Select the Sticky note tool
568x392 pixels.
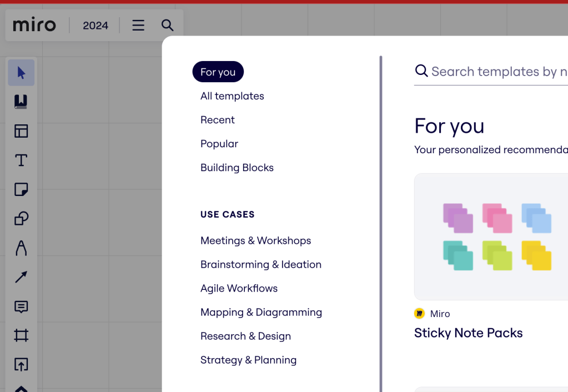pyautogui.click(x=21, y=189)
